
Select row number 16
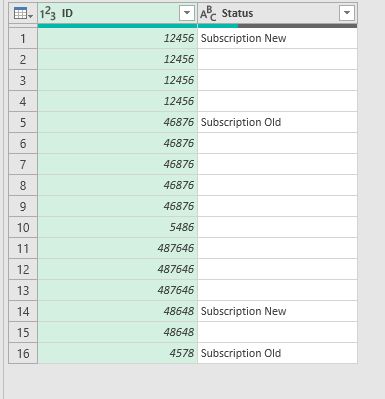coord(23,353)
